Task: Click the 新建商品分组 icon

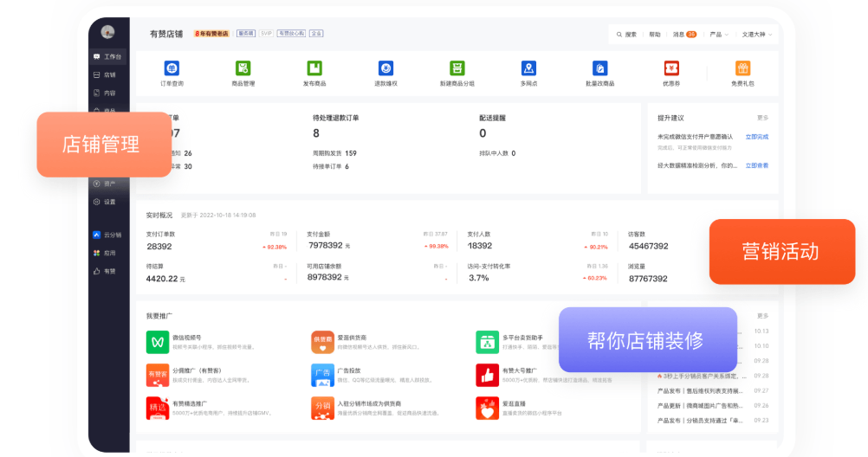Action: (457, 68)
